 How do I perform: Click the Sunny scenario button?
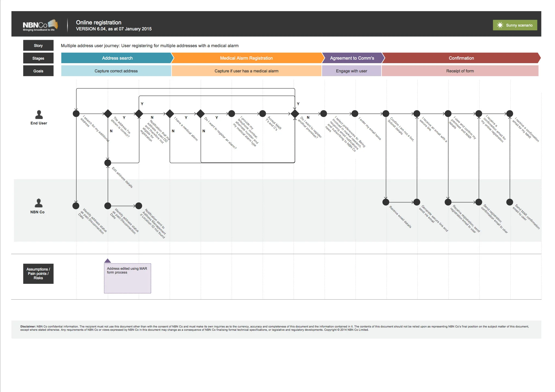click(515, 25)
